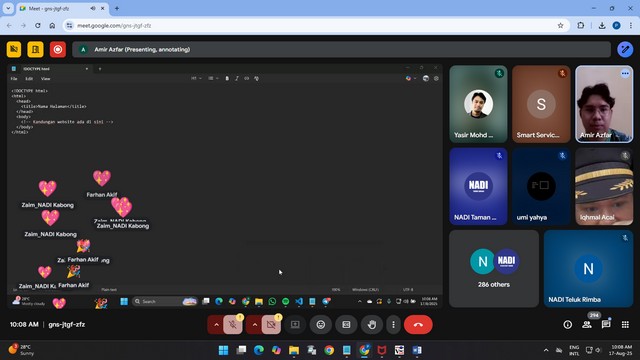640x360 pixels.
Task: Show the participants list people icon
Action: [587, 324]
